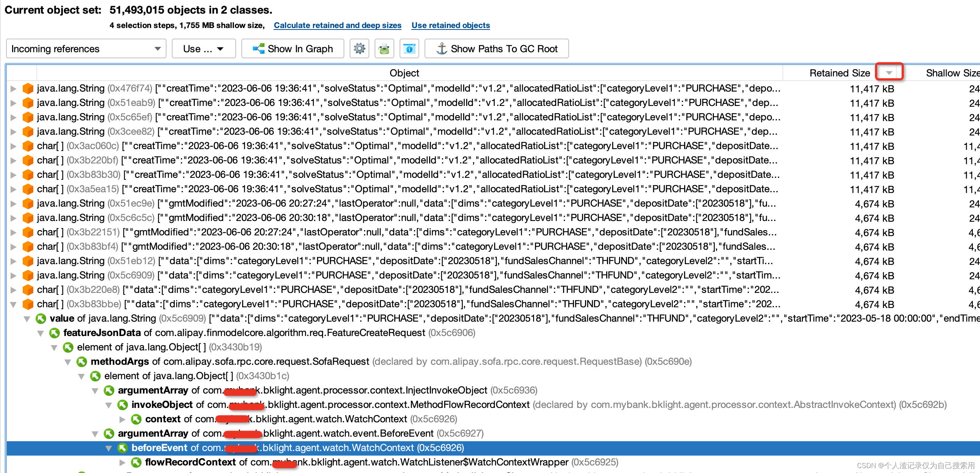Open the settings gear icon in toolbar
The width and height of the screenshot is (980, 473).
[x=359, y=48]
